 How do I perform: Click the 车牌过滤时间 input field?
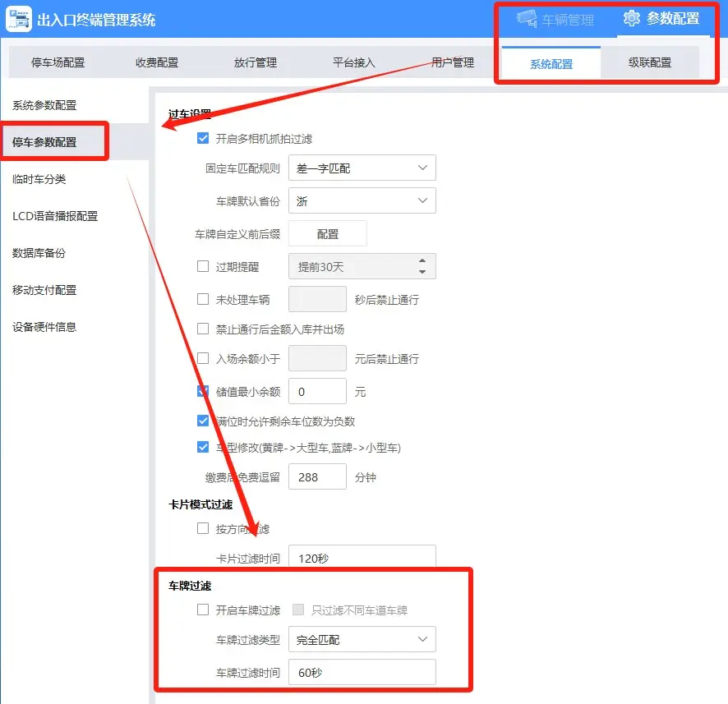(x=362, y=672)
